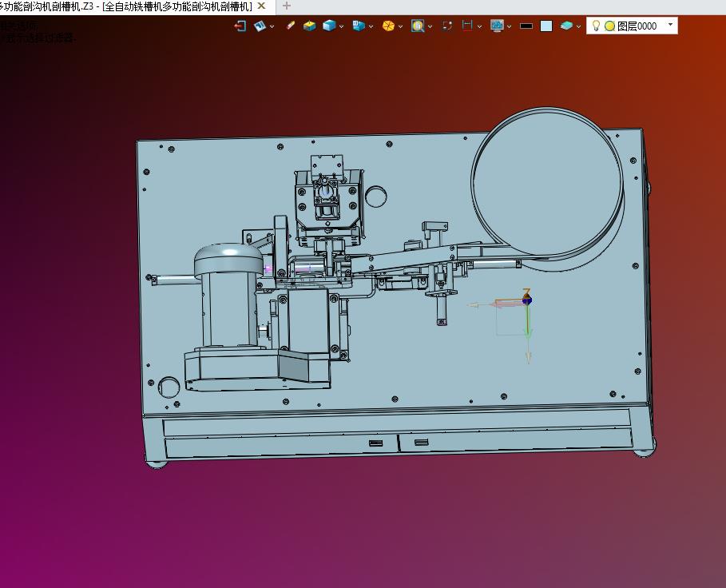Select the blue shaded cube display icon
Viewport: 726px width, 588px height.
(x=329, y=26)
